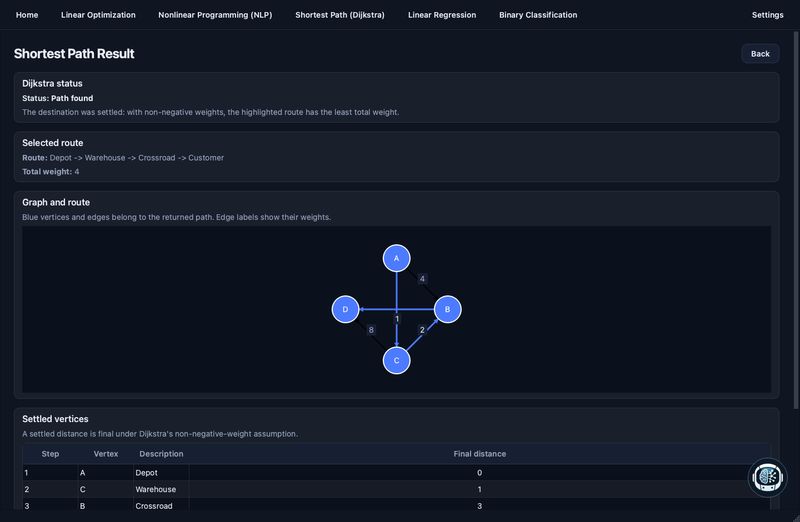Click vertex C in the graph

[x=396, y=360]
